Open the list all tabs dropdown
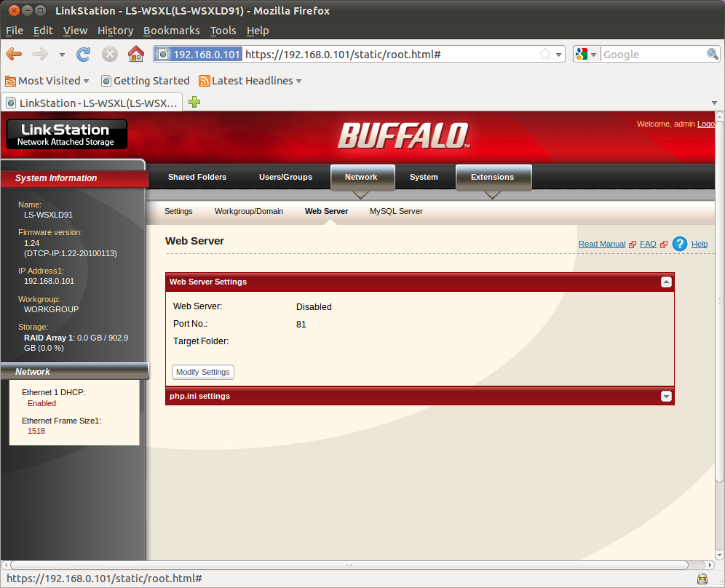Viewport: 725px width, 588px height. click(x=714, y=103)
